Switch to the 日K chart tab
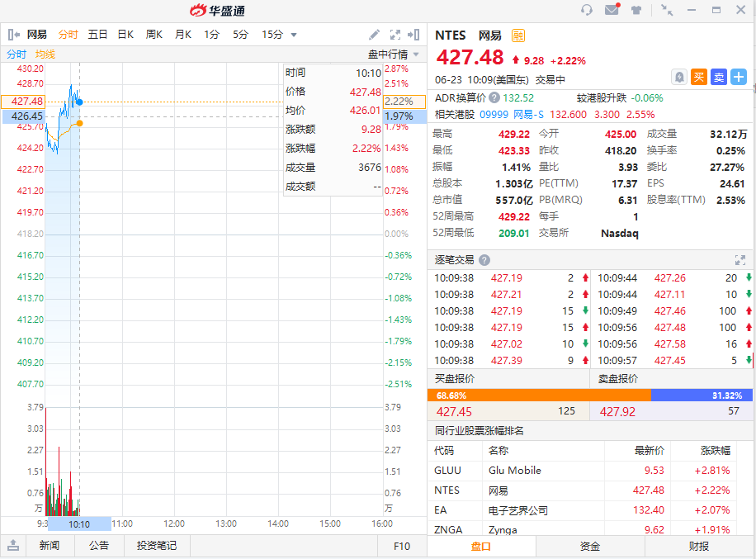Image resolution: width=756 pixels, height=559 pixels. pos(125,35)
